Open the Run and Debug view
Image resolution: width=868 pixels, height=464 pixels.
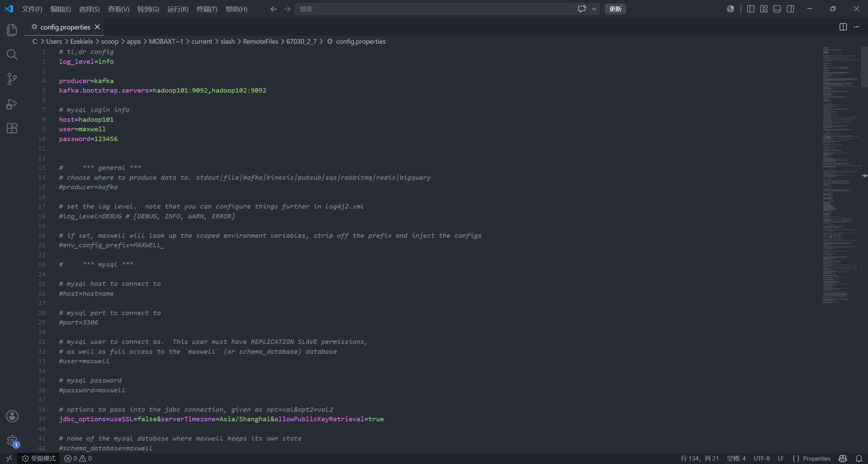tap(12, 104)
